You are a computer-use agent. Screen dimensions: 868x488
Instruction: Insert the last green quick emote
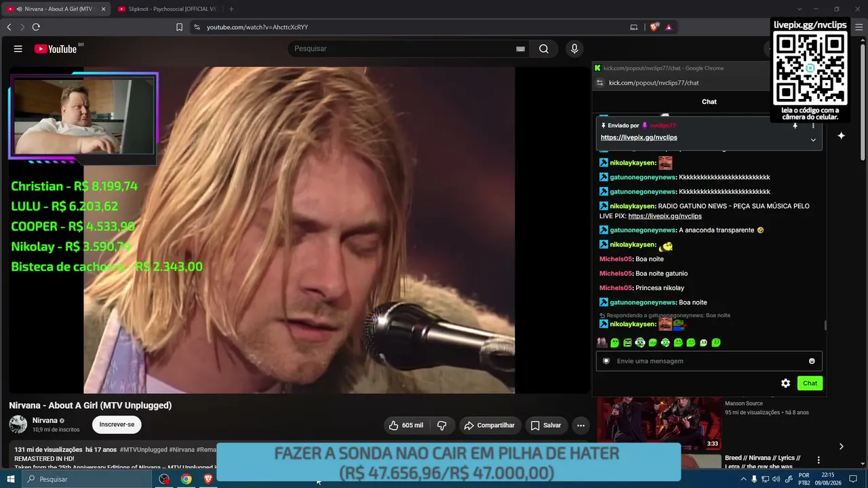coord(716,343)
